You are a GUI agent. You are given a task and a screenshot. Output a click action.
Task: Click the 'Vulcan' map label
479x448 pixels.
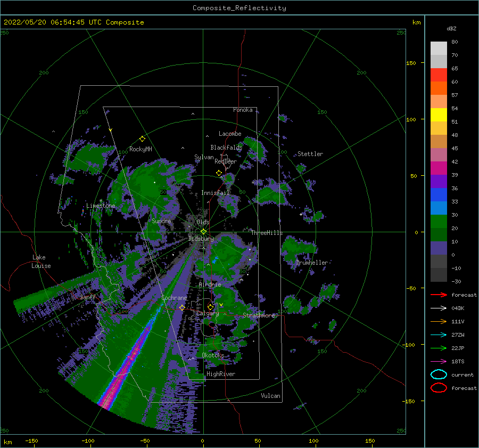[x=271, y=396]
